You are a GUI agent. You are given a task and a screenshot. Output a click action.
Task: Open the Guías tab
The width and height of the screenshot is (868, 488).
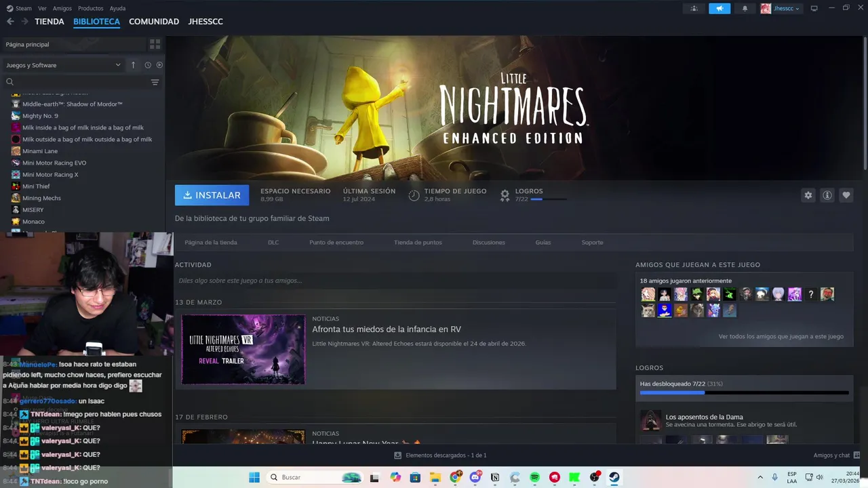pos(543,242)
